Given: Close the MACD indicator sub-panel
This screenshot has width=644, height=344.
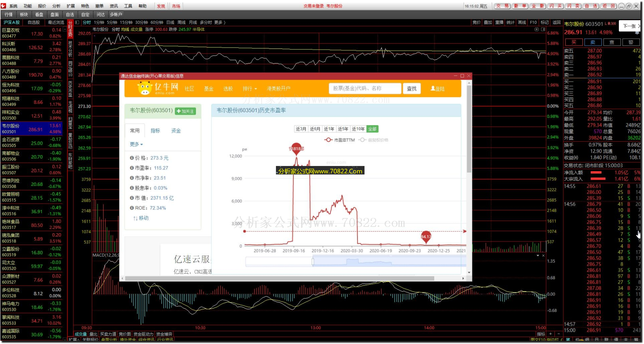Looking at the screenshot, I should [x=543, y=256].
